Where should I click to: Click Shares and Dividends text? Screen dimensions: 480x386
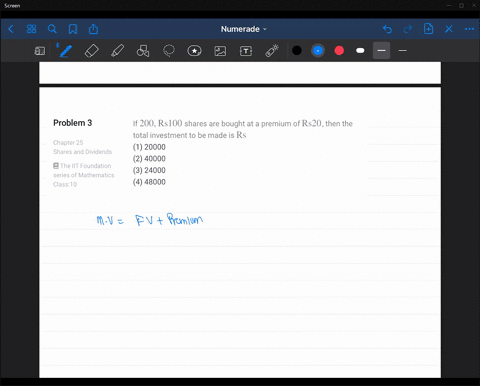(x=82, y=152)
